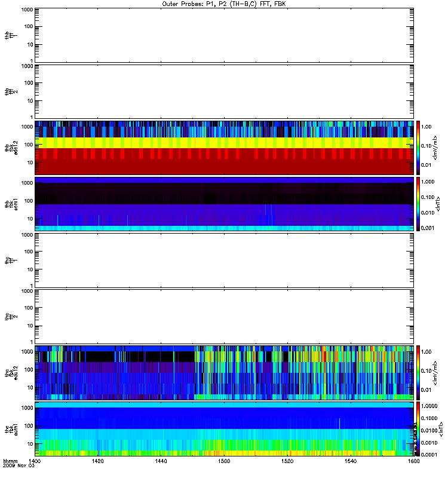Click the '1520' time axis label

[287, 461]
